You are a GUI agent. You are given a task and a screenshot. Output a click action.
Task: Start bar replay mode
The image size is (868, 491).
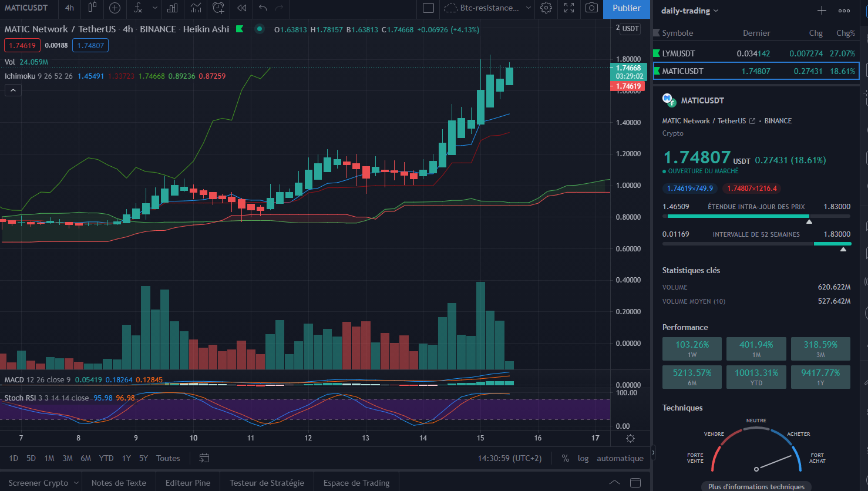tap(241, 8)
